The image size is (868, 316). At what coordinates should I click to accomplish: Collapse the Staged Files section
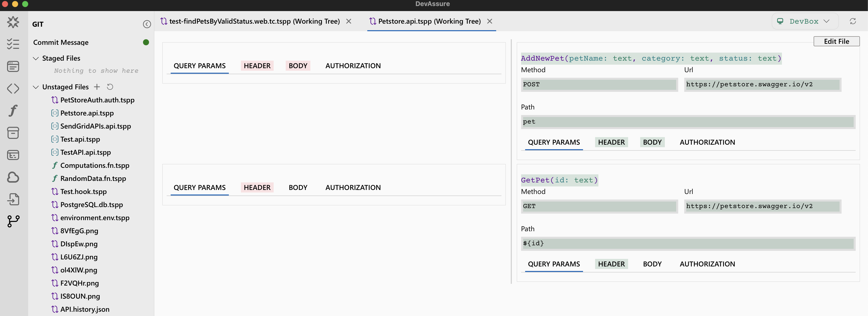pyautogui.click(x=36, y=58)
